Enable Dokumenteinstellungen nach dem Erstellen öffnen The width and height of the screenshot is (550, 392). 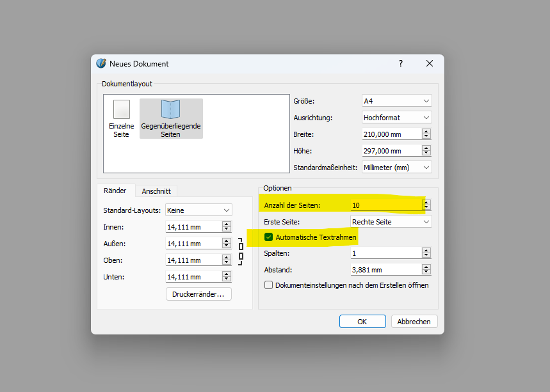269,285
